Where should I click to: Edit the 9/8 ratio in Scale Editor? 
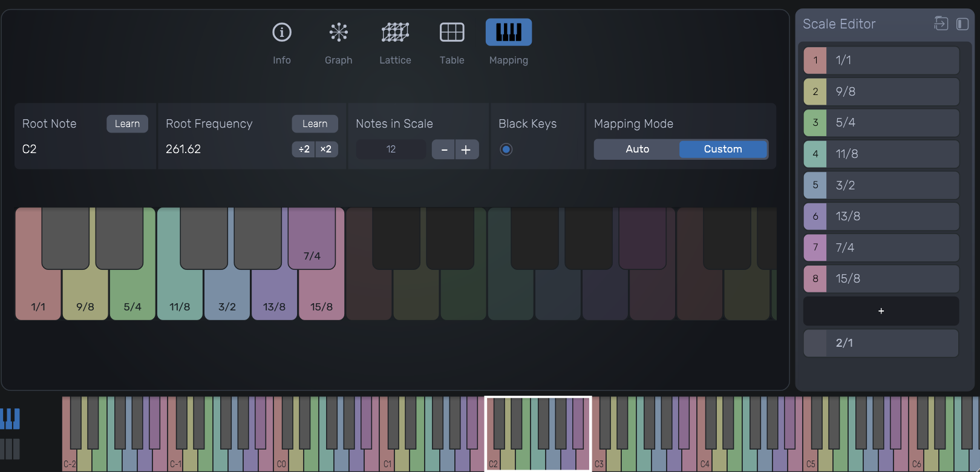tap(893, 92)
